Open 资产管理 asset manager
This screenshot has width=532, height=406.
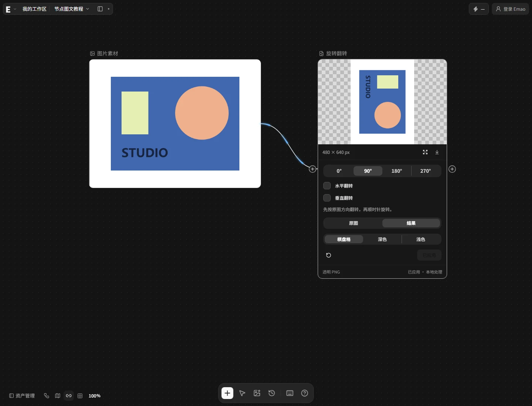click(22, 396)
